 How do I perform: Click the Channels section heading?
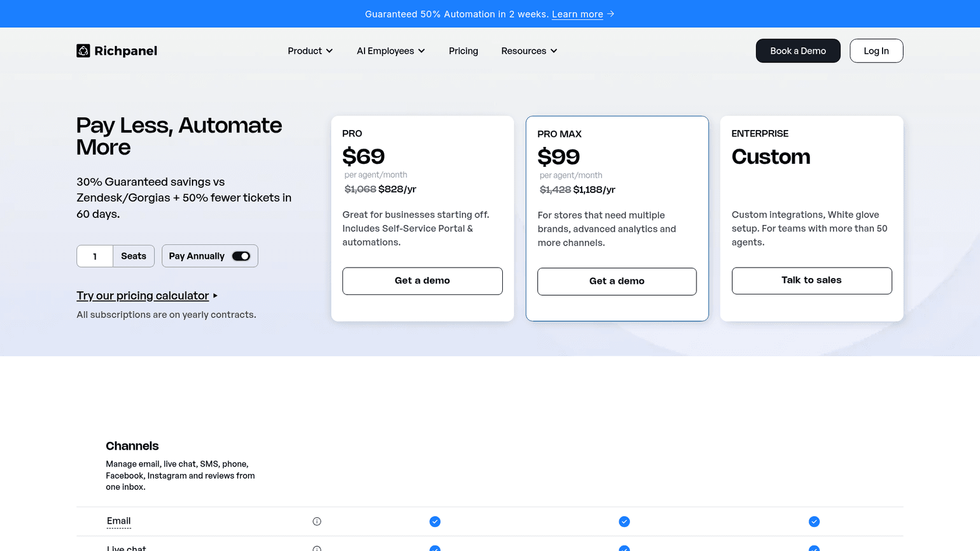click(x=132, y=446)
